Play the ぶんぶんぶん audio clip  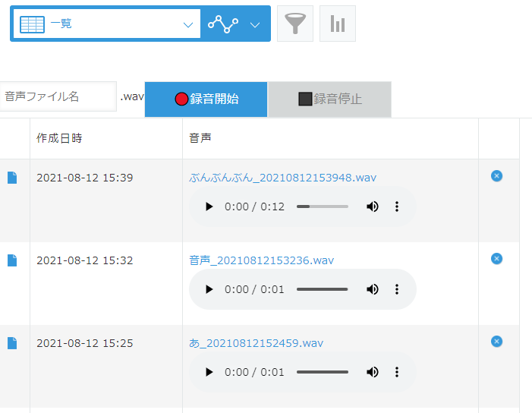click(209, 206)
